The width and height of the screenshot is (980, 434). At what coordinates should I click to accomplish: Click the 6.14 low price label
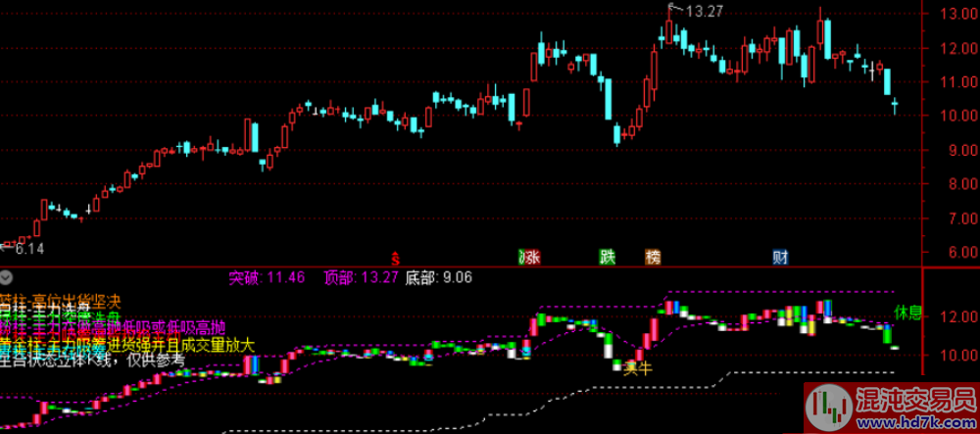pyautogui.click(x=28, y=250)
